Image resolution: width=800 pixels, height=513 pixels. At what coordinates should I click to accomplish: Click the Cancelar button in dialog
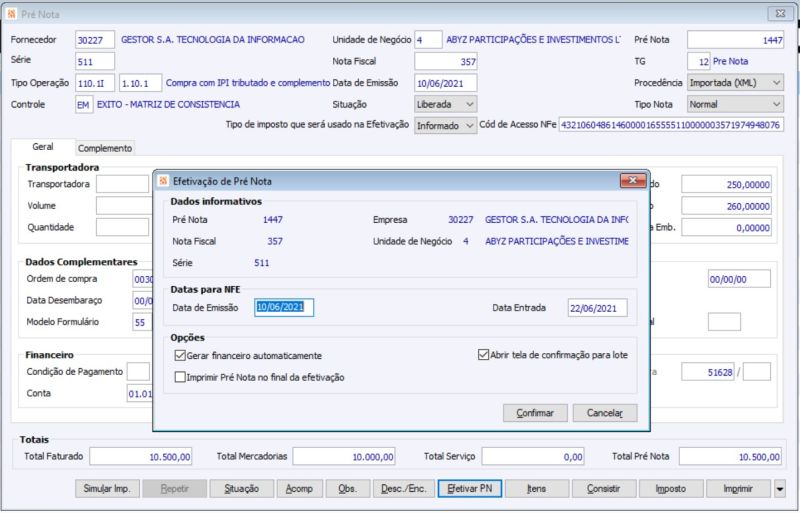click(x=605, y=413)
